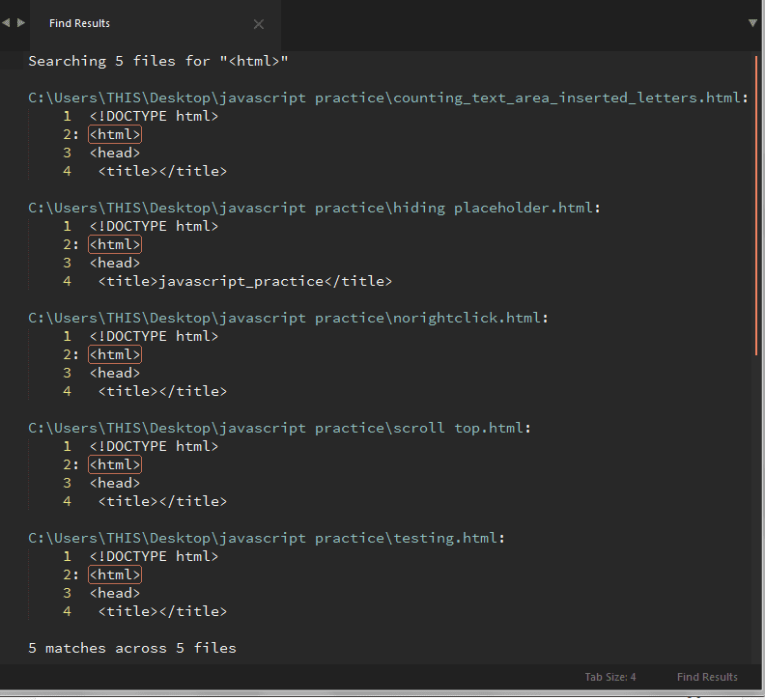Click line number 2 under scroll top.html
Viewport: 765px width, 700px height.
(x=68, y=464)
